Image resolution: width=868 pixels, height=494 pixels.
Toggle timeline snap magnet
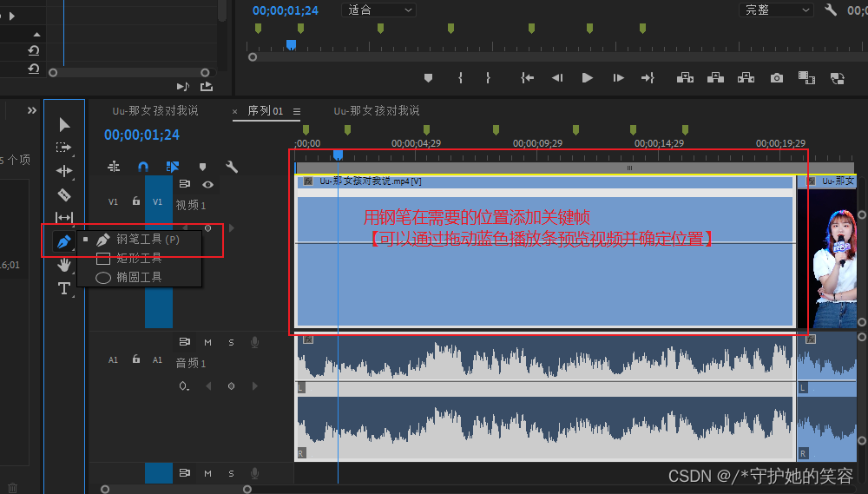point(143,167)
